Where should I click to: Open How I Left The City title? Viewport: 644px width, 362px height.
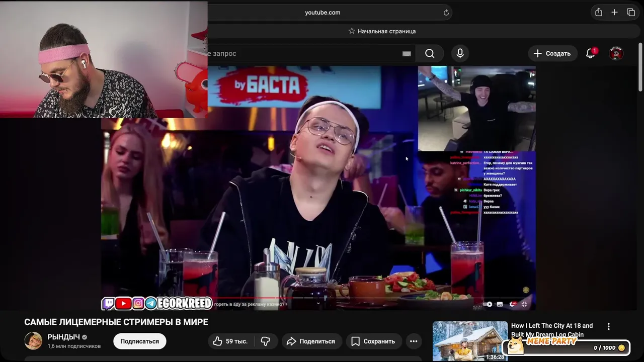[x=552, y=330]
